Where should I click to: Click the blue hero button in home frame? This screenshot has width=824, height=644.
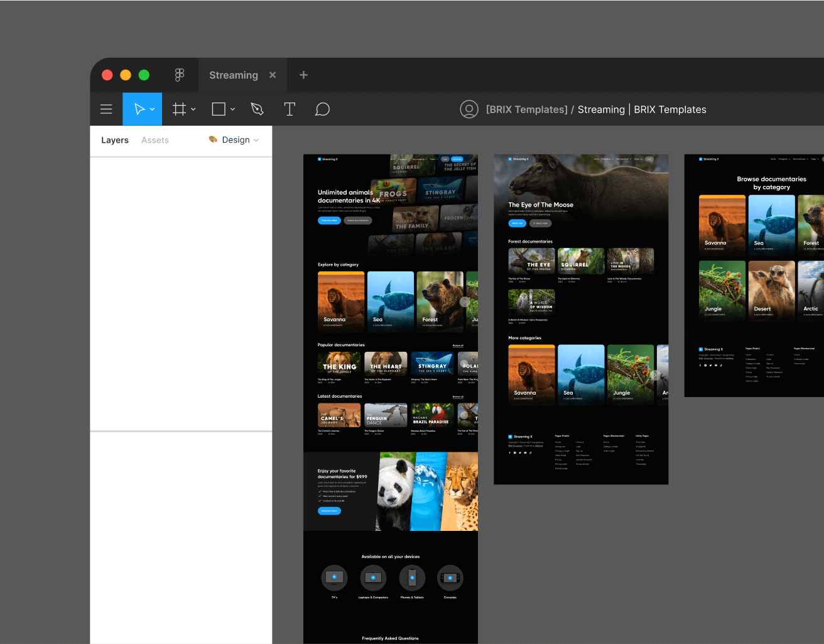pyautogui.click(x=329, y=221)
